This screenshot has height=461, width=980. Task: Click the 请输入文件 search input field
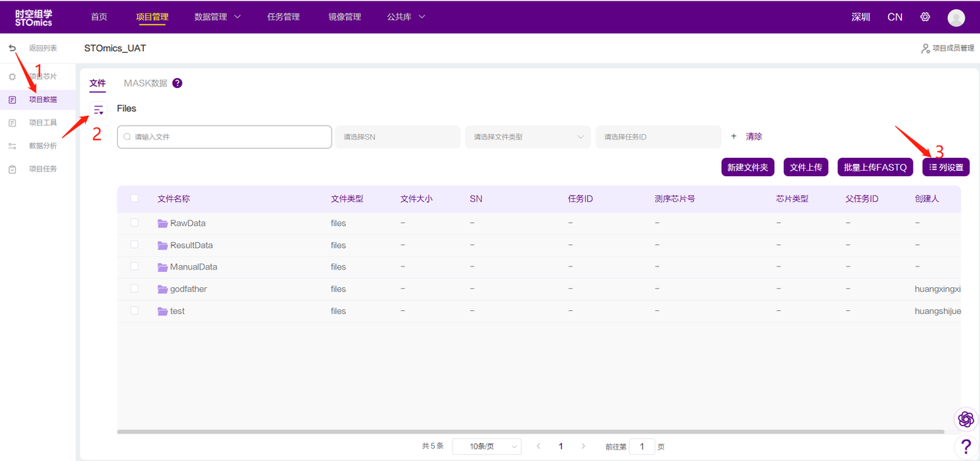point(224,137)
